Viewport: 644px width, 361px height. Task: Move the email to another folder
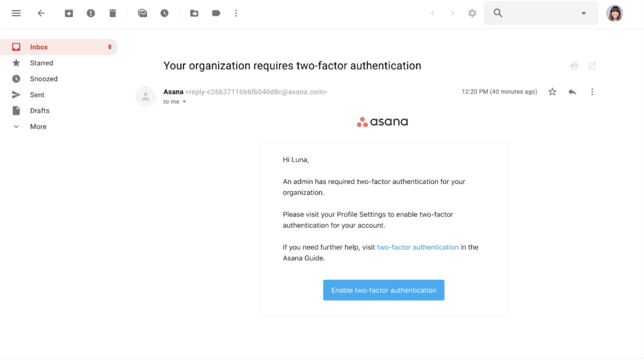point(194,13)
